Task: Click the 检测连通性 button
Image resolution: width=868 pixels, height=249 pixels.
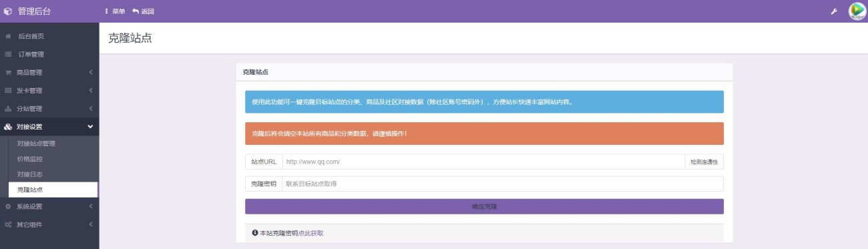Action: click(x=704, y=162)
